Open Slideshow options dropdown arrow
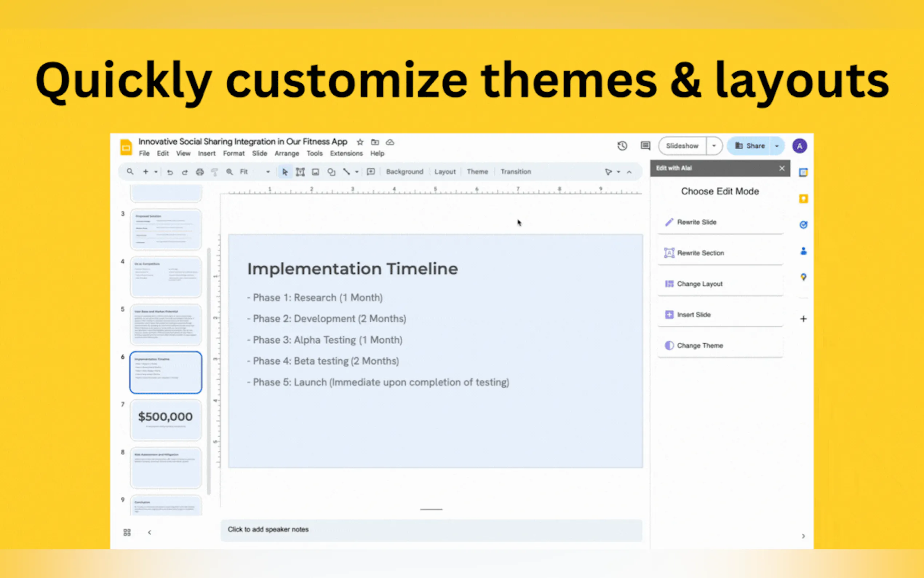Screen dimensions: 924x578 714,146
